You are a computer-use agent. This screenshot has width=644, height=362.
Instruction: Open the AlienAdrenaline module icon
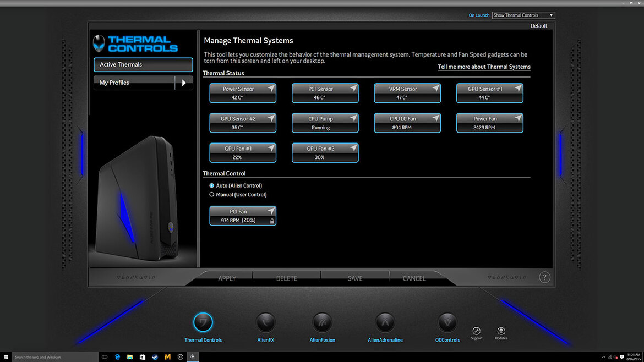point(385,322)
